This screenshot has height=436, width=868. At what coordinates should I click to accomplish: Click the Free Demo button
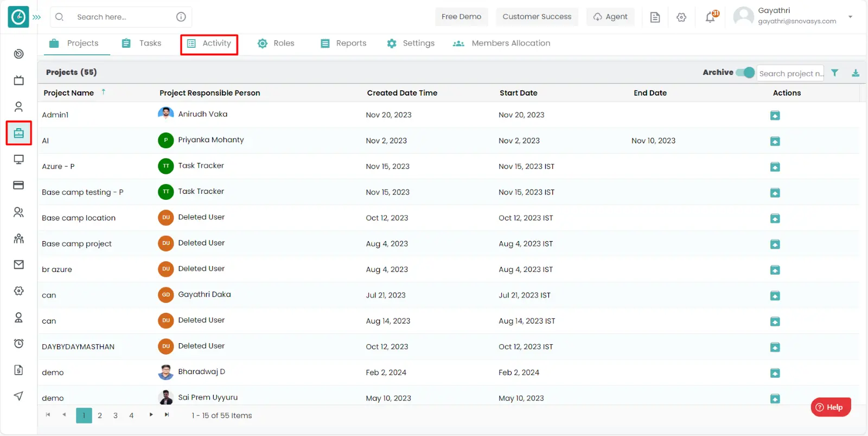(461, 17)
